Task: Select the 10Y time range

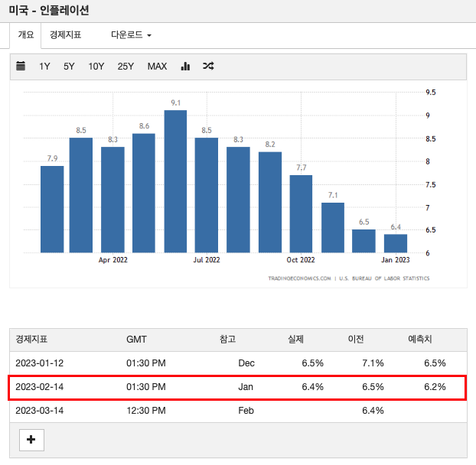Action: 96,66
